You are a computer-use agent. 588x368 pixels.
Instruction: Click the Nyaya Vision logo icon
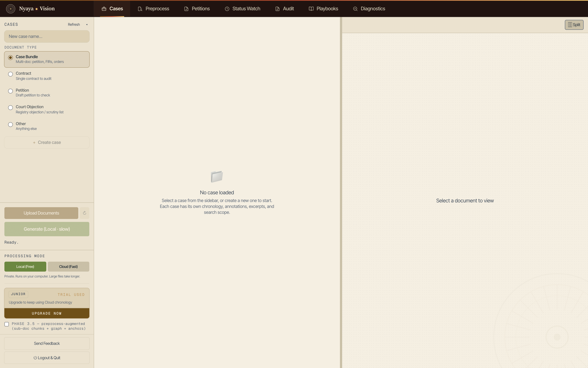click(x=10, y=9)
